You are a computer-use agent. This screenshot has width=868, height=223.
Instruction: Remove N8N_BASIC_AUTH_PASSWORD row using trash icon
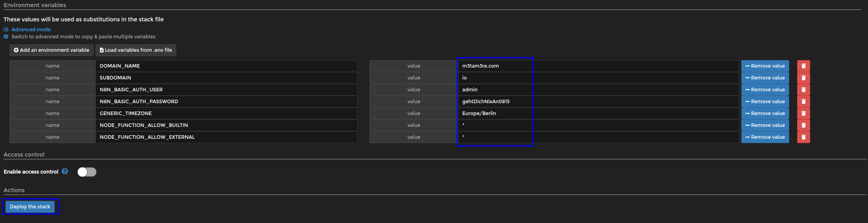tap(803, 102)
